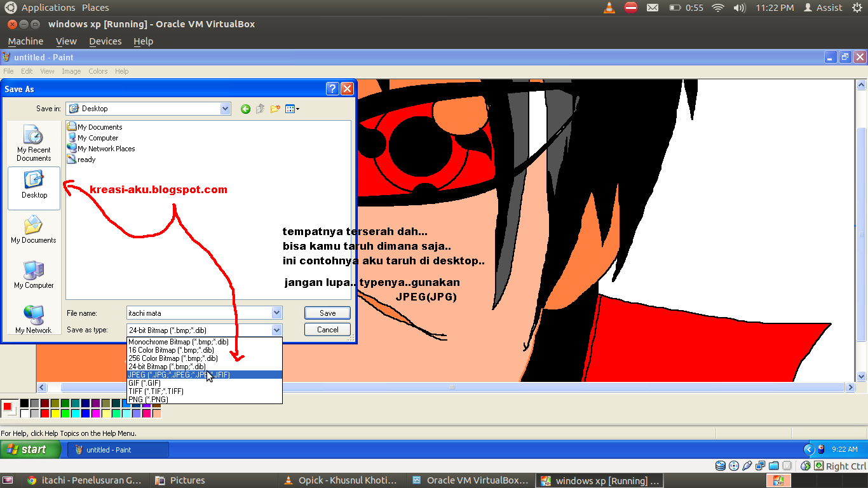Open My Network in the places bar

(x=34, y=320)
